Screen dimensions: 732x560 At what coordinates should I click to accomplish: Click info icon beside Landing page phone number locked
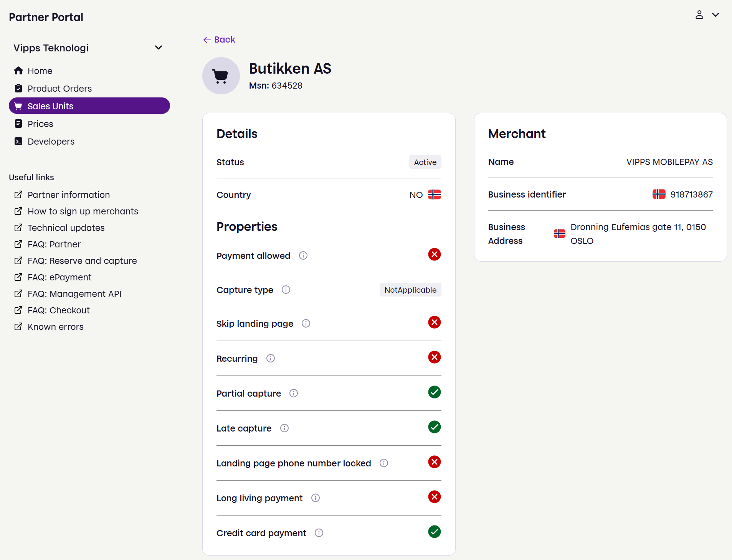click(384, 463)
